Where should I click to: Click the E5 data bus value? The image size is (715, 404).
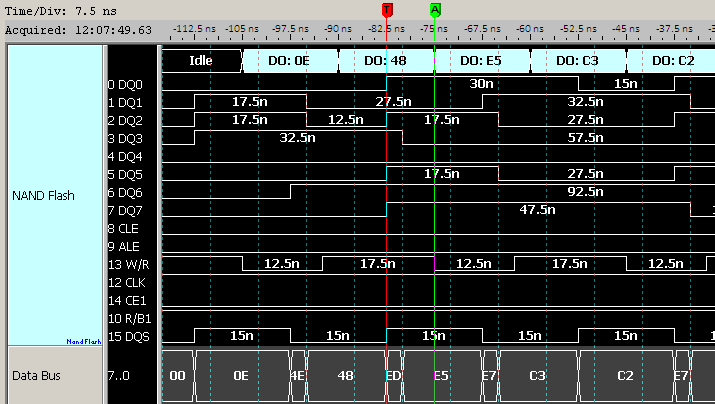(441, 376)
